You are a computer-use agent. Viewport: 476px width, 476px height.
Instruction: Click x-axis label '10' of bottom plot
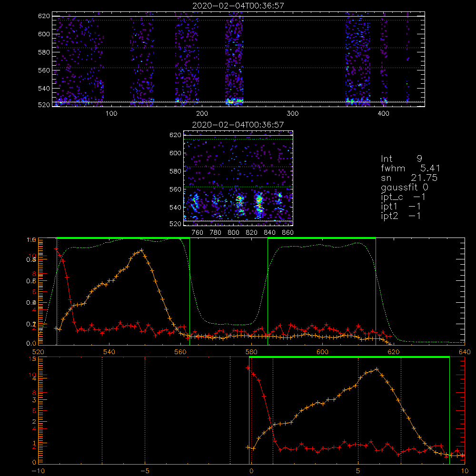tap(465, 471)
